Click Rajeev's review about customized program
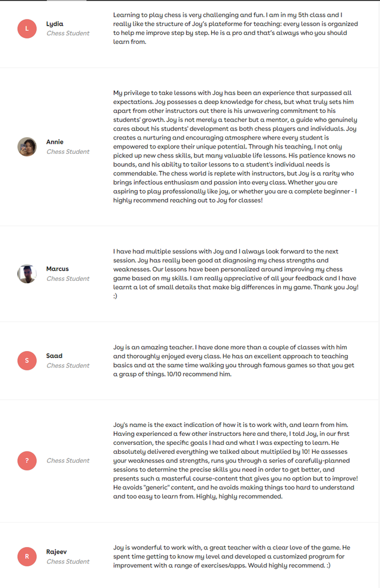The width and height of the screenshot is (380, 588). pyautogui.click(x=232, y=557)
